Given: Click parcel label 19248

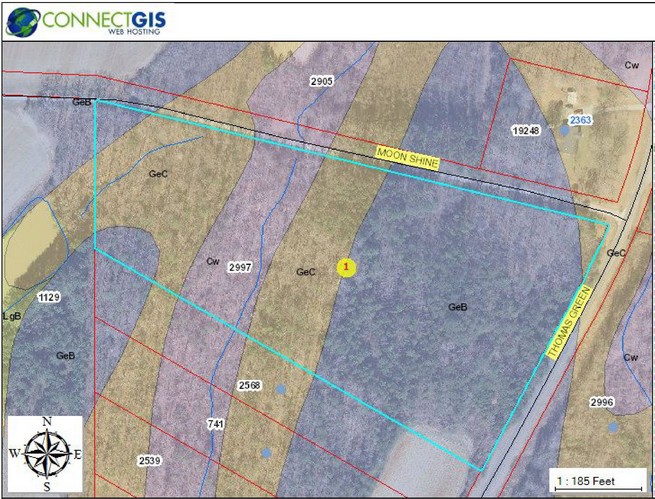Looking at the screenshot, I should [526, 131].
